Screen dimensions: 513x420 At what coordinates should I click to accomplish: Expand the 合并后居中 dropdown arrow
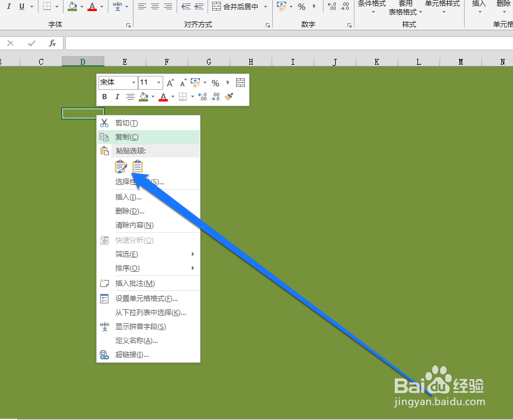265,6
